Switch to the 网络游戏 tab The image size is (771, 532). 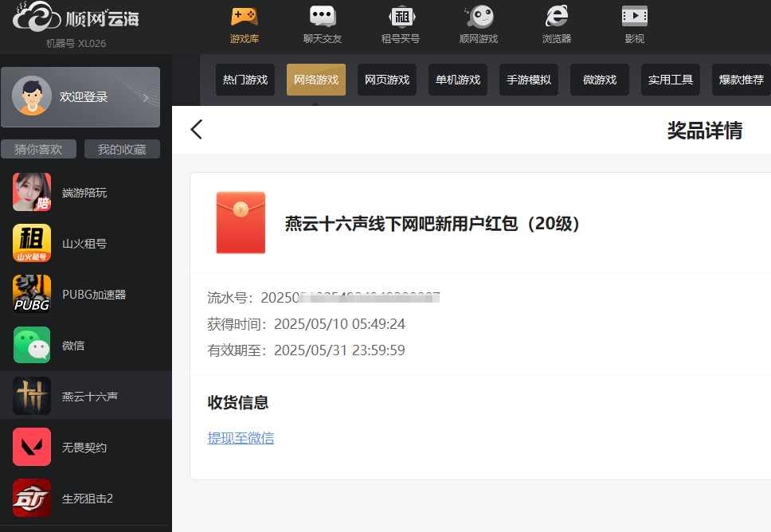tap(316, 80)
